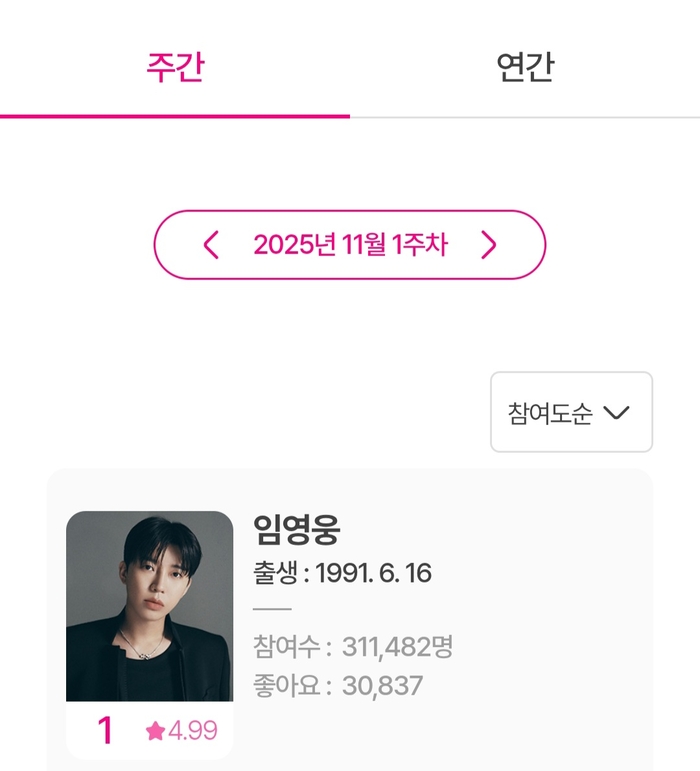Click the rank number 1 badge
700x771 pixels.
pyautogui.click(x=105, y=731)
